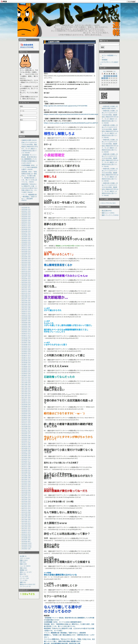Open the 最新トラックバックのRSS link
This screenshot has height=644, width=138.
(x=110, y=215)
